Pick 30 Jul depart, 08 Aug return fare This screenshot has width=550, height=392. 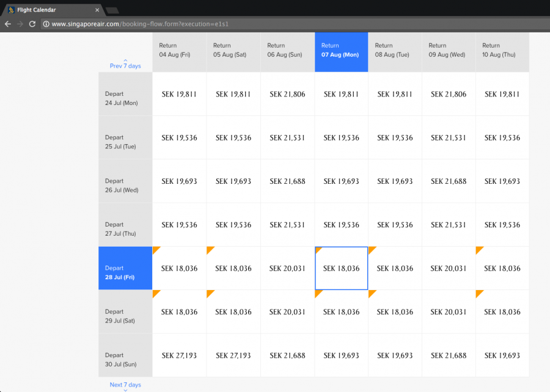(x=395, y=355)
